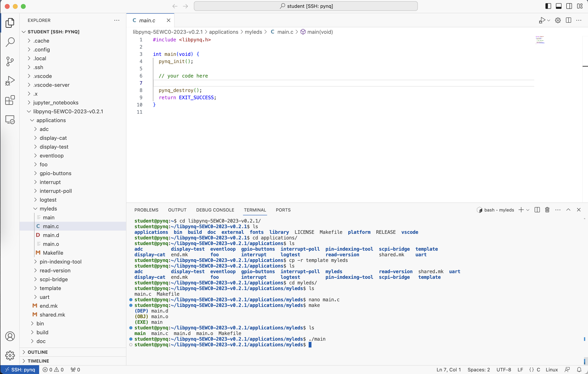Open the main.d file in explorer
This screenshot has height=374, width=588.
click(51, 235)
